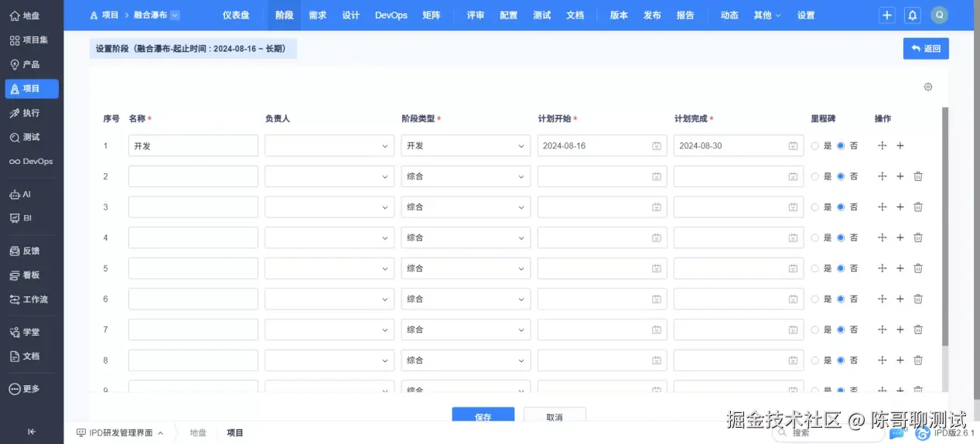
Task: Set row 1 里程碑 to 否
Action: pos(841,145)
